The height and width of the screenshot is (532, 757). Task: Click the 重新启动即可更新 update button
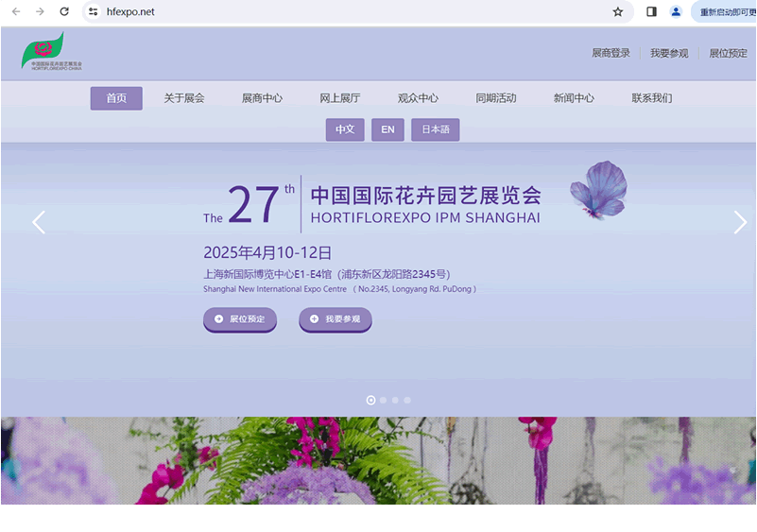[x=724, y=12]
